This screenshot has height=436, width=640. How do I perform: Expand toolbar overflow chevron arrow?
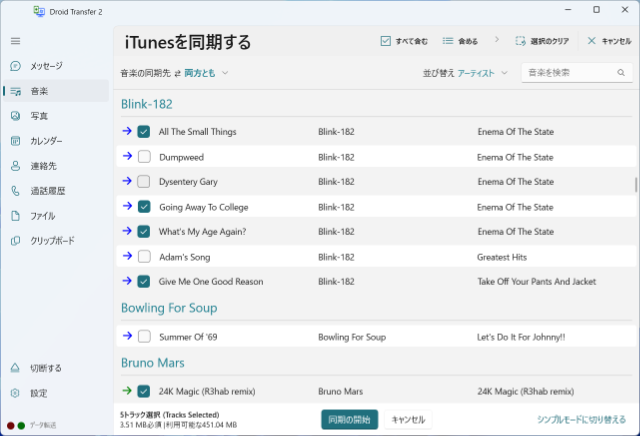(x=497, y=40)
